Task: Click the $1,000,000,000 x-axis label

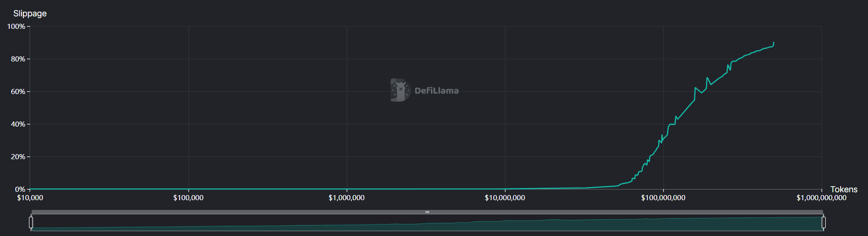Action: click(x=821, y=198)
